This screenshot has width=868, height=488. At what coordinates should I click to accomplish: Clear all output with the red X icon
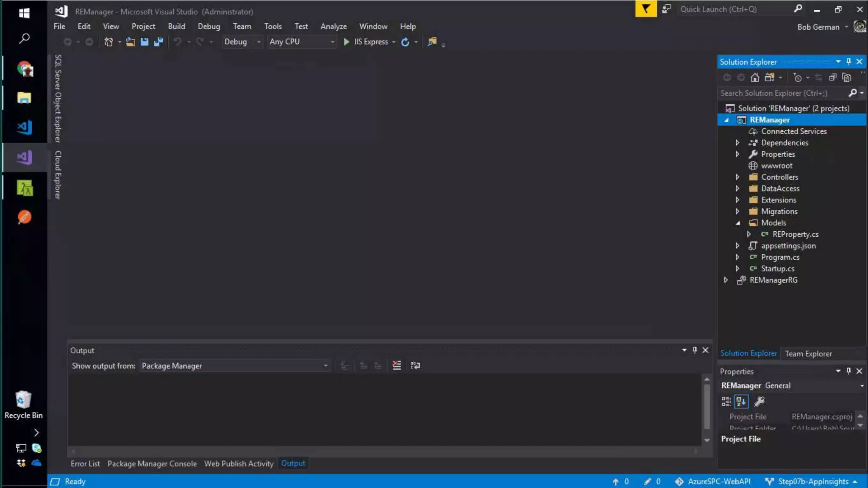click(x=397, y=366)
